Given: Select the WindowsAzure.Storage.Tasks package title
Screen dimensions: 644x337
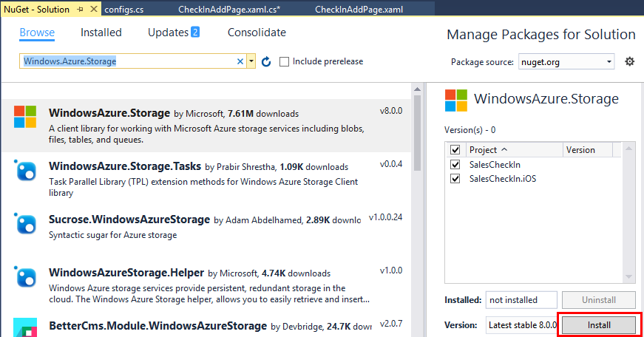Looking at the screenshot, I should (x=125, y=166).
